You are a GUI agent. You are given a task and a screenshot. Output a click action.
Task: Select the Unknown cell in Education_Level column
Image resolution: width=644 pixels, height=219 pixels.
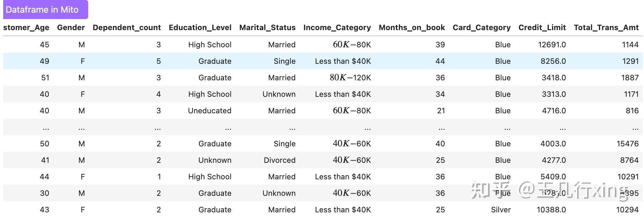(215, 160)
